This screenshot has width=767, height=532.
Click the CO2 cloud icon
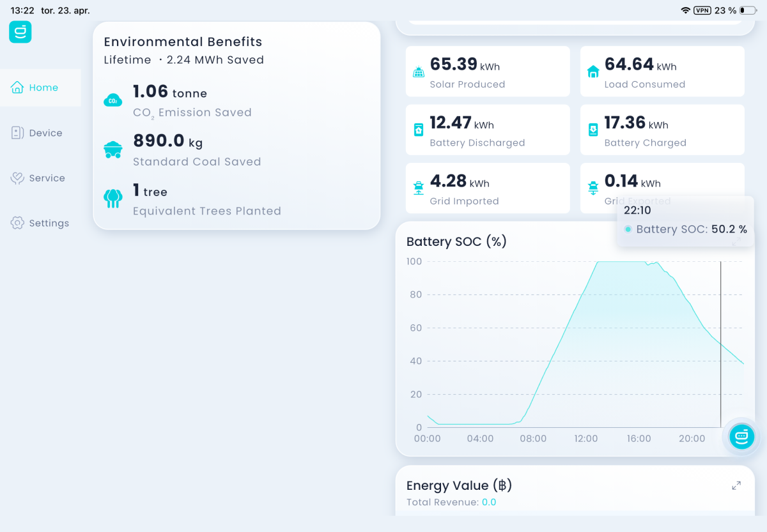tap(113, 100)
